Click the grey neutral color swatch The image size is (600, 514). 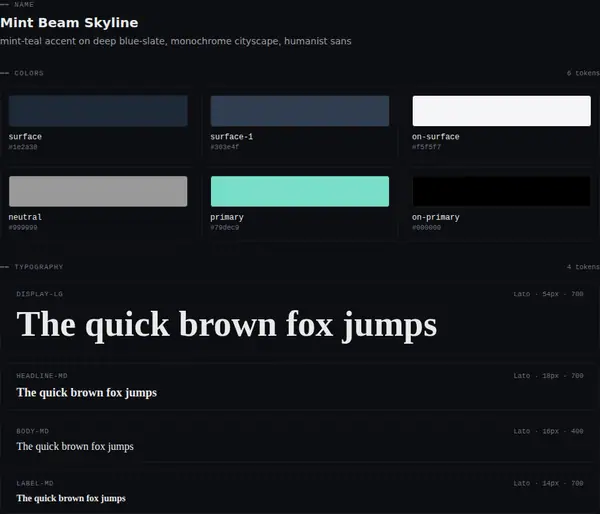coord(98,191)
